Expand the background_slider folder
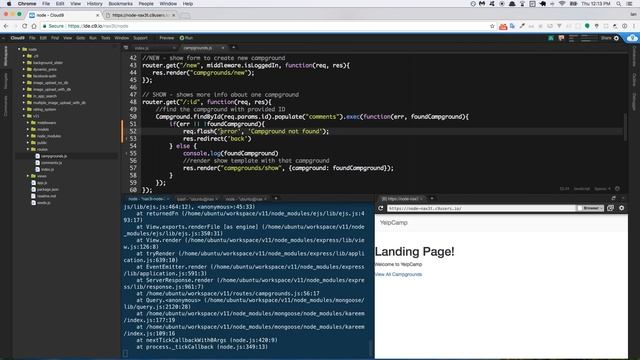The height and width of the screenshot is (360, 640). (24, 63)
